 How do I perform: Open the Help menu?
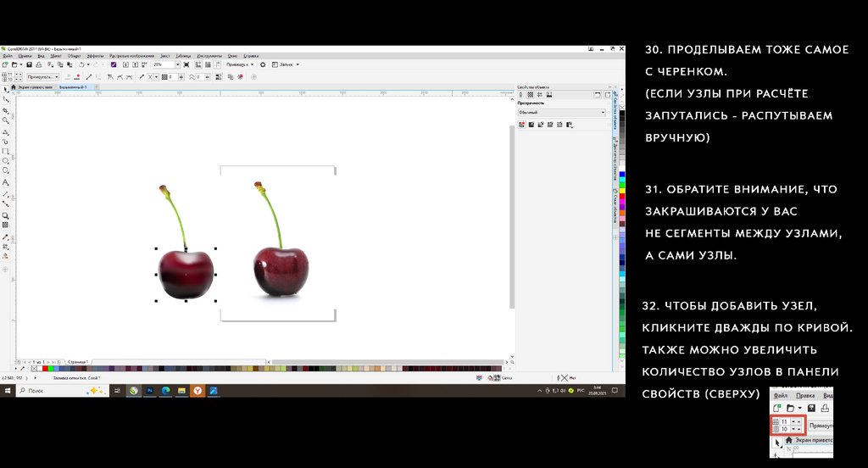point(251,56)
